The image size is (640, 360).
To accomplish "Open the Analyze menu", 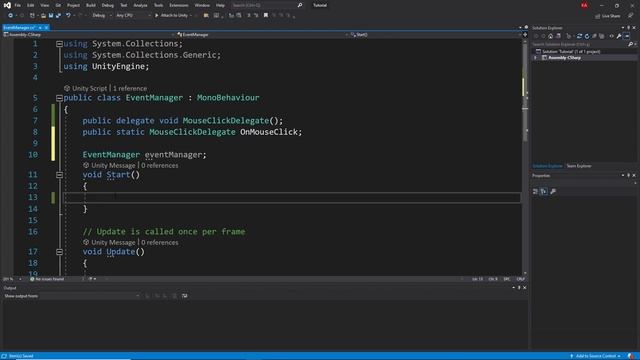I will 140,5.
